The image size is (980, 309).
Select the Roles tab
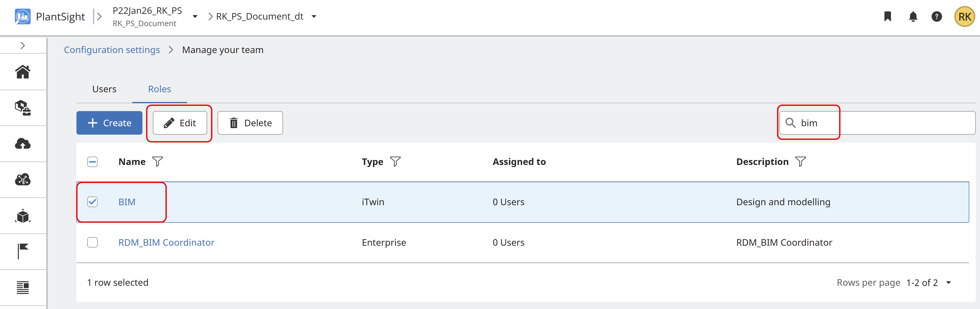tap(159, 89)
